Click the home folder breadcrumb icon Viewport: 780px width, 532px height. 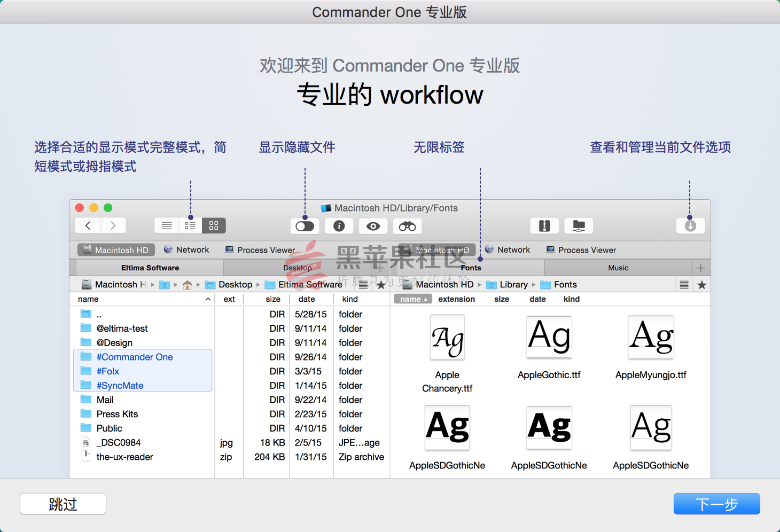tap(188, 285)
